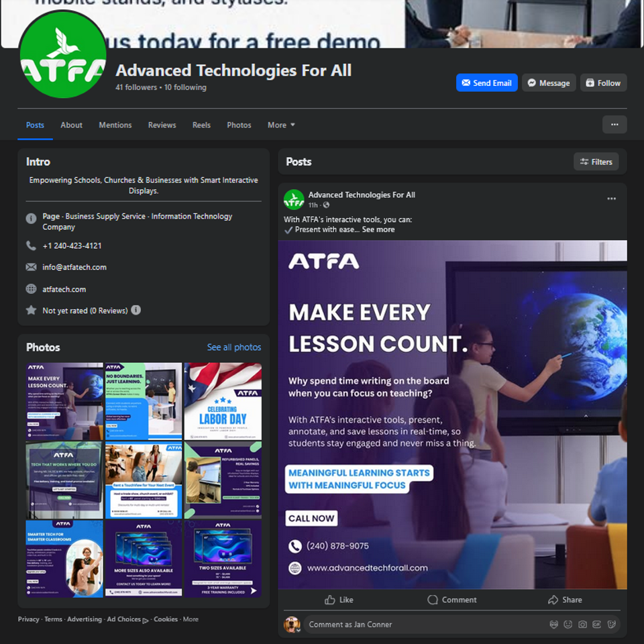
Task: Open the Mentions tab
Action: point(115,125)
